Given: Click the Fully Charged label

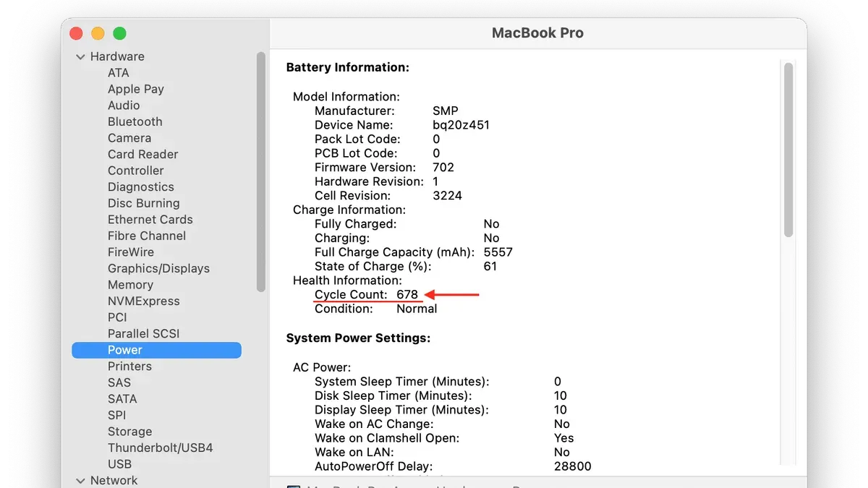Looking at the screenshot, I should [x=356, y=224].
